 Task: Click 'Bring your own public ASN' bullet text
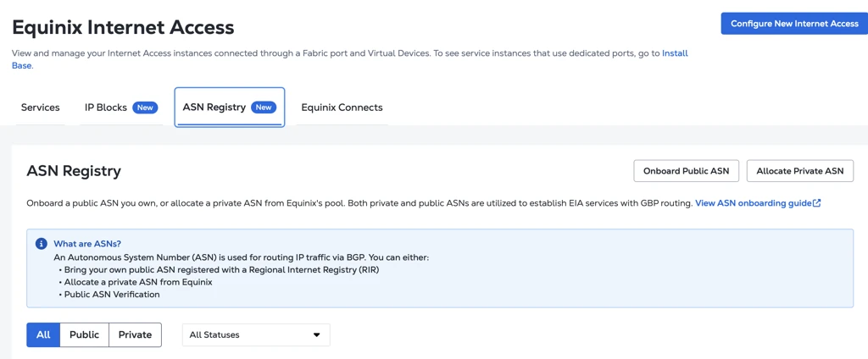point(220,270)
